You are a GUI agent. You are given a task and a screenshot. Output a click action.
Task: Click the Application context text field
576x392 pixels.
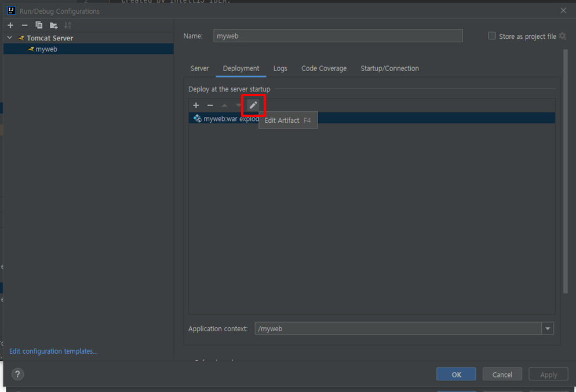click(398, 328)
